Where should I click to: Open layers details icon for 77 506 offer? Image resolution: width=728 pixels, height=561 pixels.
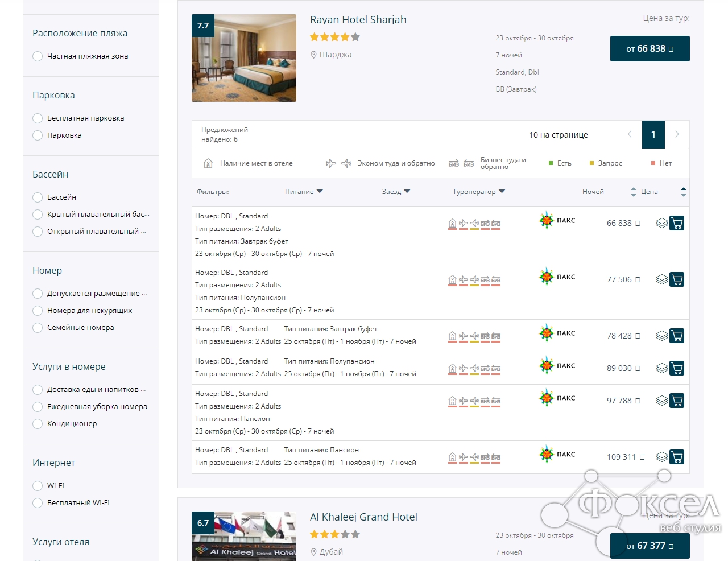pos(661,279)
